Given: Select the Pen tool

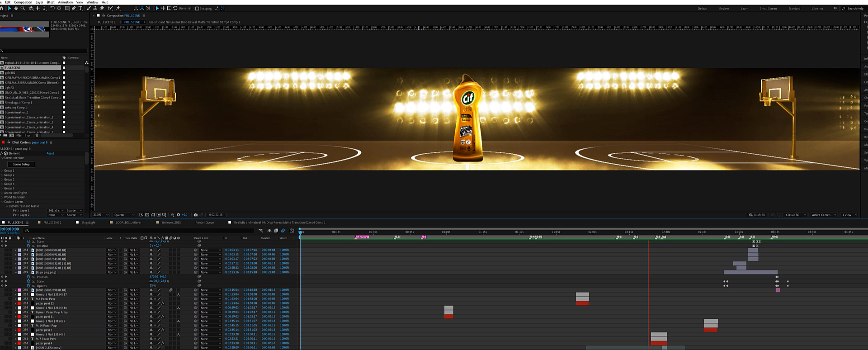Looking at the screenshot, I should (74, 8).
